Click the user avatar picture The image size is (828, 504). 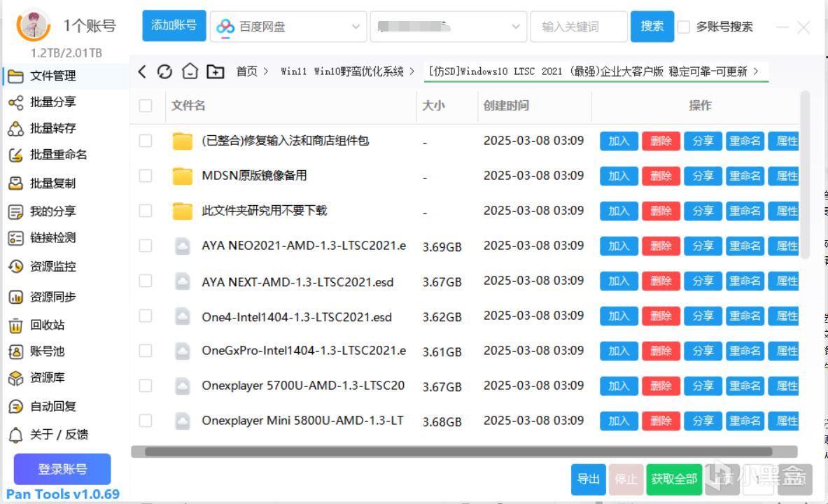(x=34, y=24)
